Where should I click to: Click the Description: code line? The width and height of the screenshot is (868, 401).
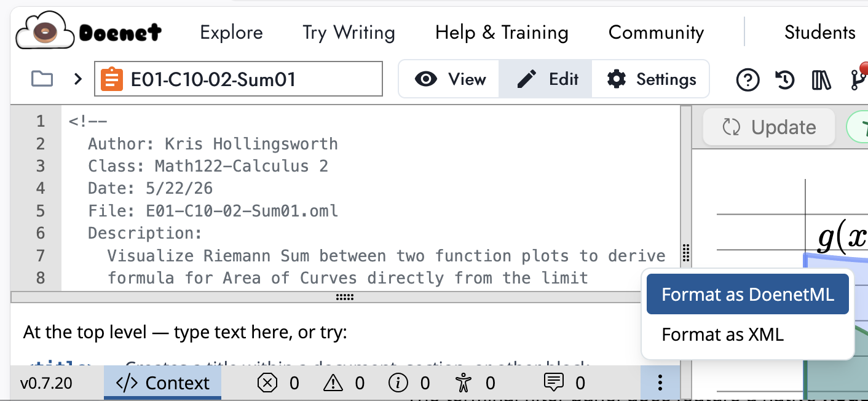tap(145, 233)
